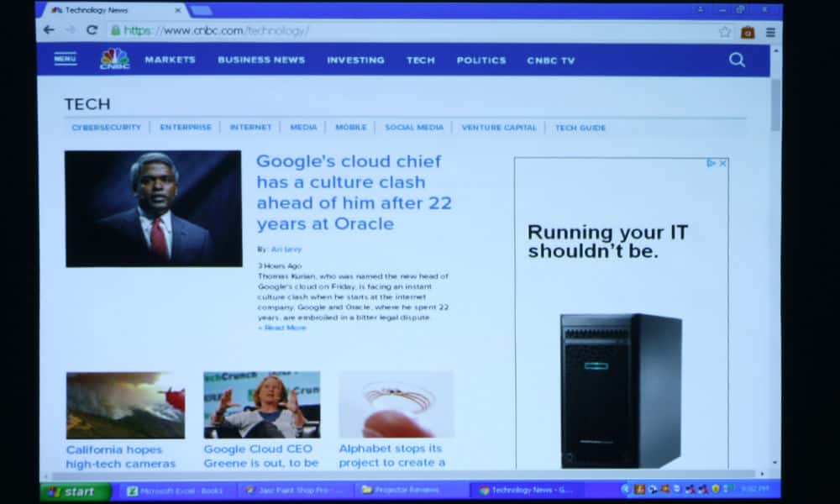The image size is (840, 504).
Task: Open the TECH navigation menu
Action: [x=421, y=60]
